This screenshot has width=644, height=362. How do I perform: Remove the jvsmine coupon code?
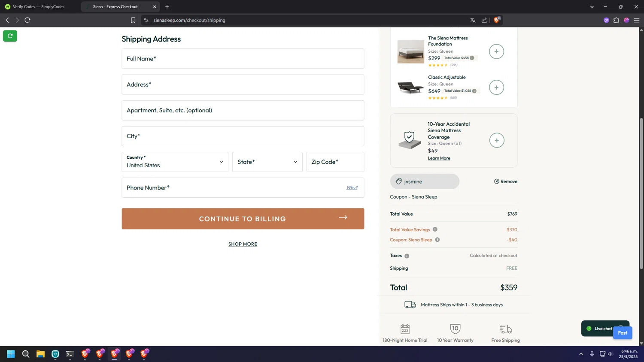[506, 181]
